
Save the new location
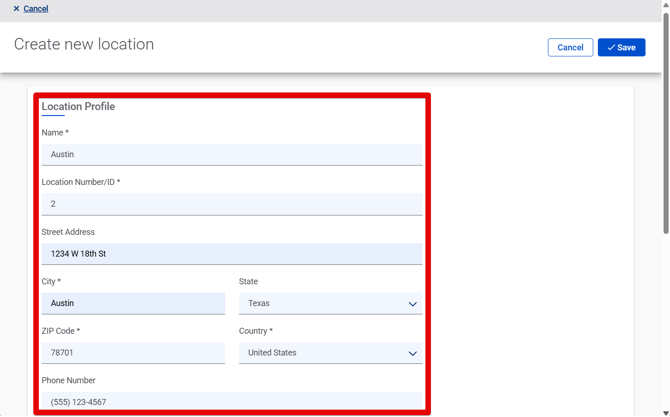[621, 47]
